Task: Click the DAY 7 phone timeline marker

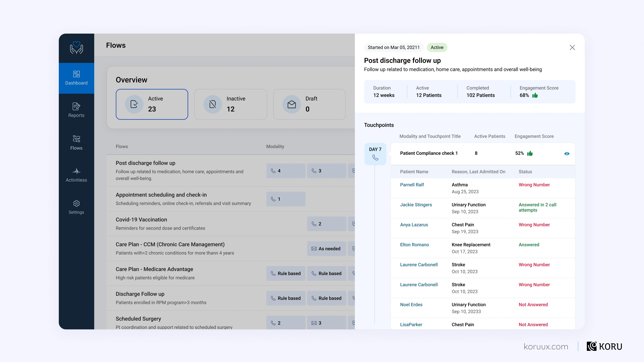Action: click(375, 154)
